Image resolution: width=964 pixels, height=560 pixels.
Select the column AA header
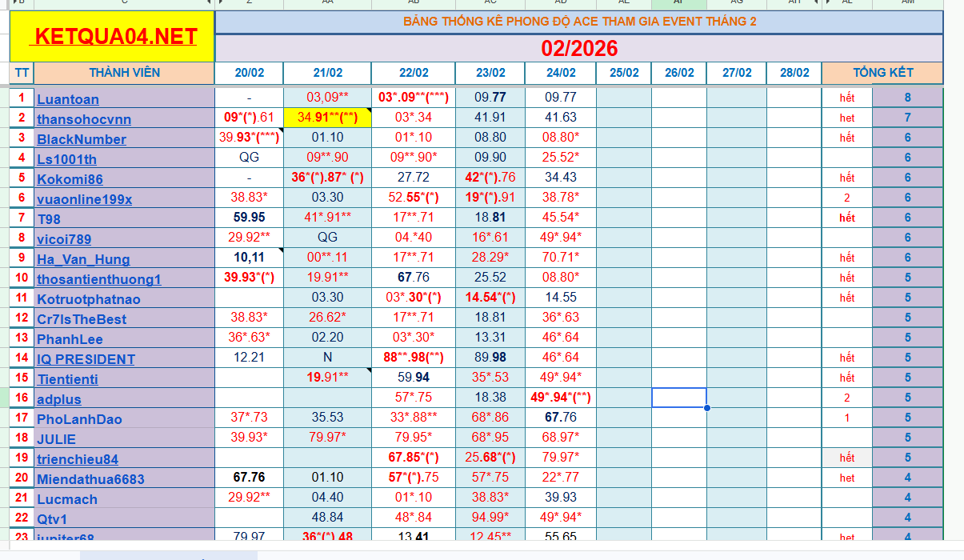pyautogui.click(x=327, y=3)
